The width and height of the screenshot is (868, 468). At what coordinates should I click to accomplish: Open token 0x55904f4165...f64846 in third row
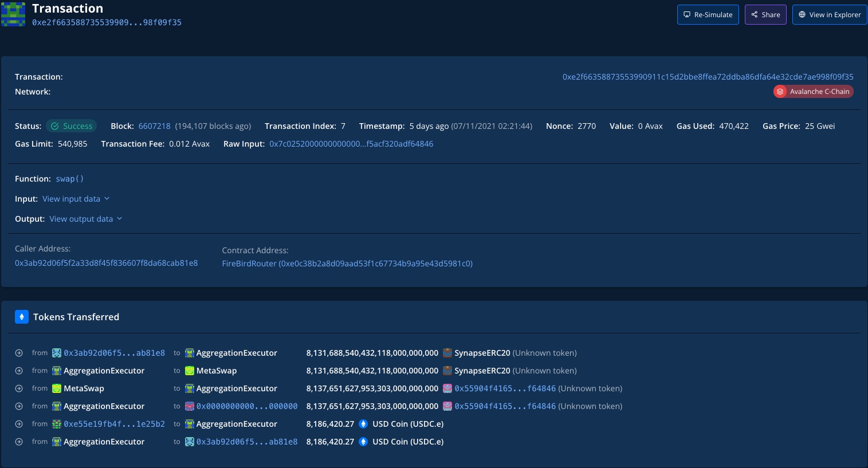tap(505, 388)
